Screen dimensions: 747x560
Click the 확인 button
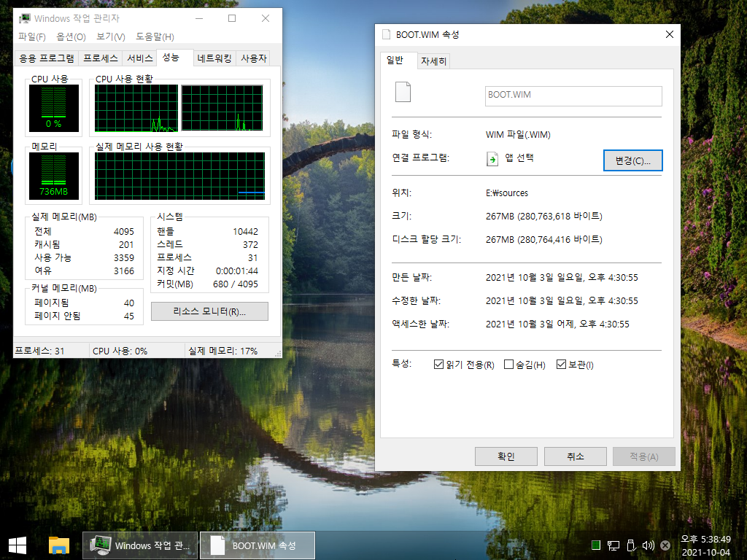[x=506, y=456]
